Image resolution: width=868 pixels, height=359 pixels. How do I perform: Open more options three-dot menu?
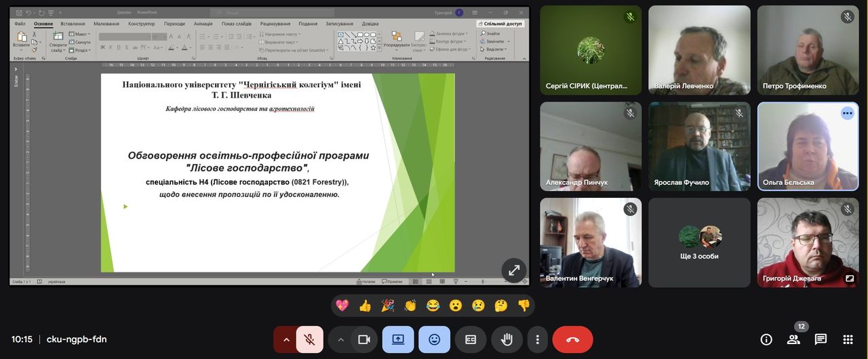537,339
